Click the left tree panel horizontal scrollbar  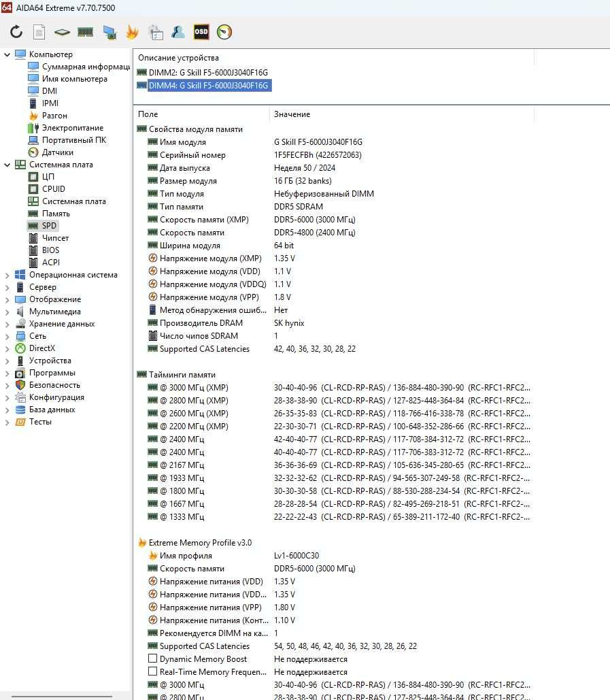(62, 696)
